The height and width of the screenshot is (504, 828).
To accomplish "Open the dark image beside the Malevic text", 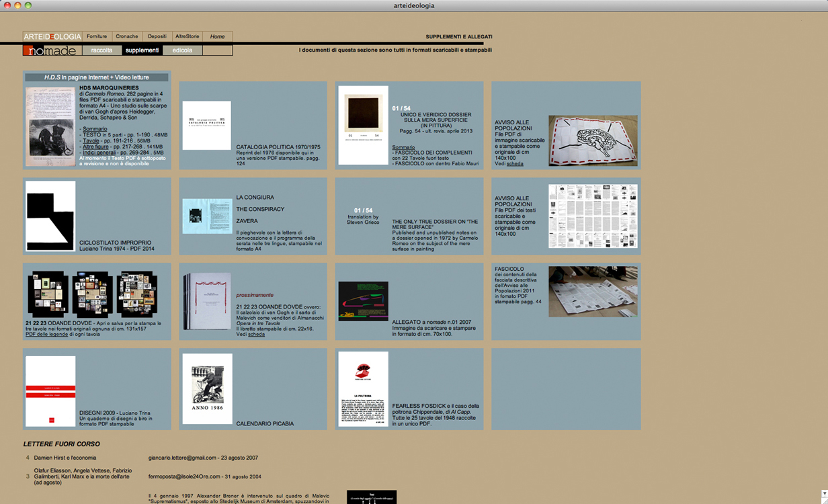I will pos(372,497).
